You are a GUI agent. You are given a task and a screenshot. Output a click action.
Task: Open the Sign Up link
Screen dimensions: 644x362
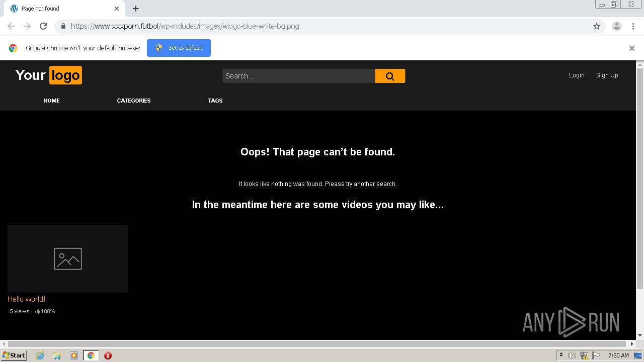pos(607,75)
